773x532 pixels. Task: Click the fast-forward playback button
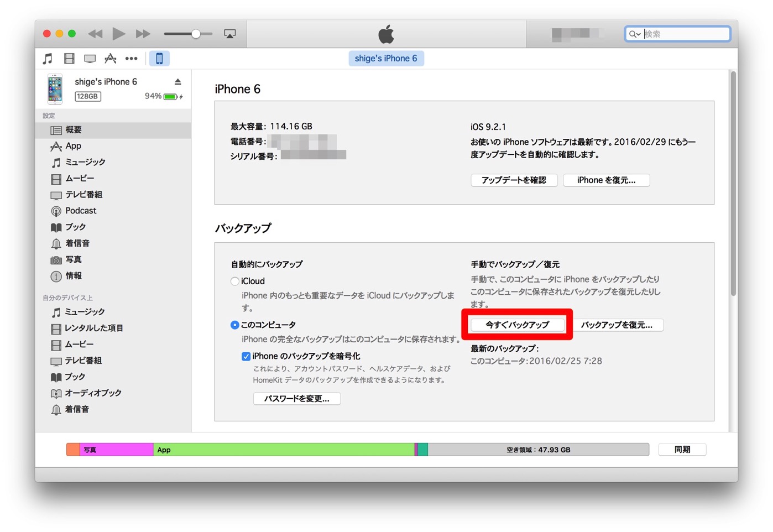coord(143,34)
